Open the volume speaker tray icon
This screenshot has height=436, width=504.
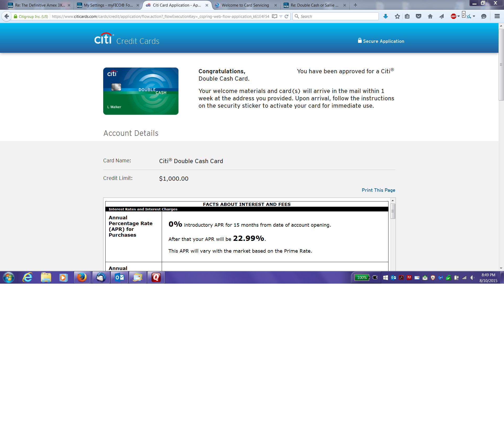coord(472,278)
